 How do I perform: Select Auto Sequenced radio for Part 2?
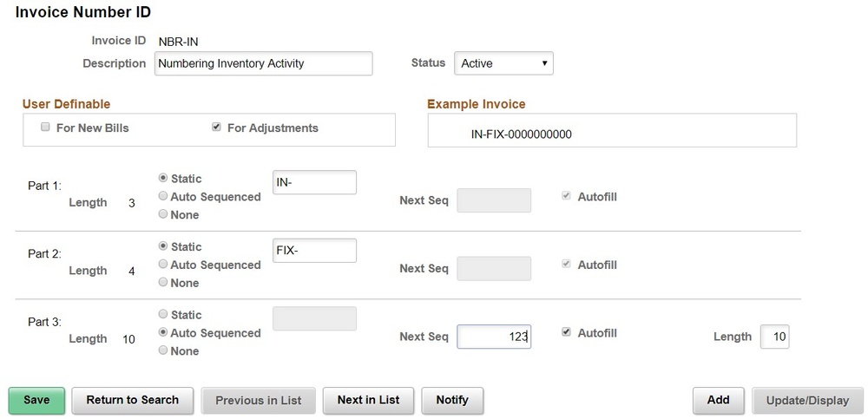tap(163, 264)
